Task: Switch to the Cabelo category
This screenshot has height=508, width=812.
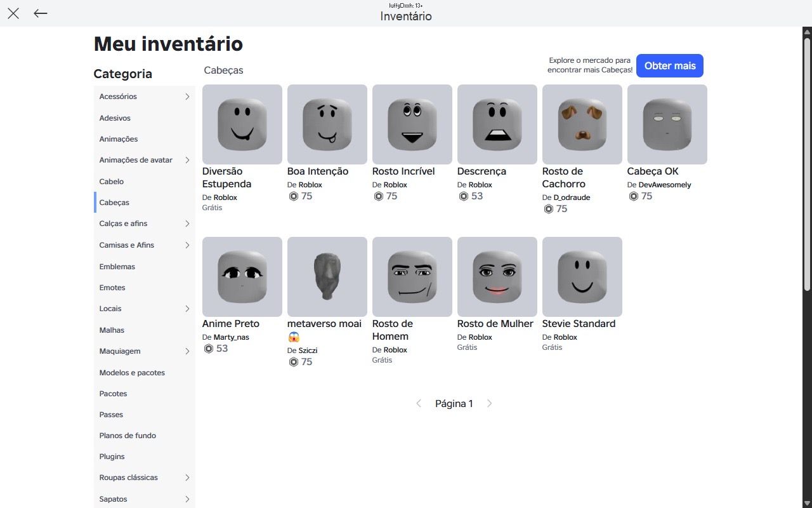Action: [145, 182]
